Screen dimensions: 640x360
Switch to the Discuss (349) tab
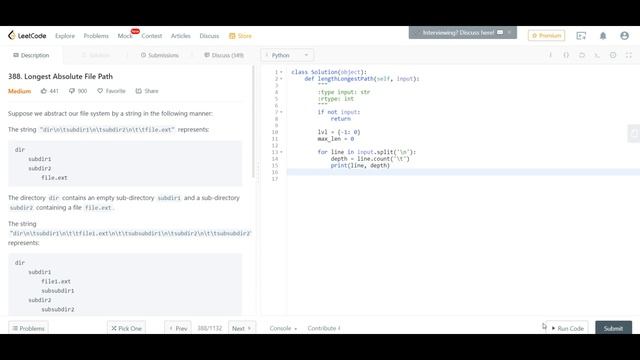pos(224,55)
